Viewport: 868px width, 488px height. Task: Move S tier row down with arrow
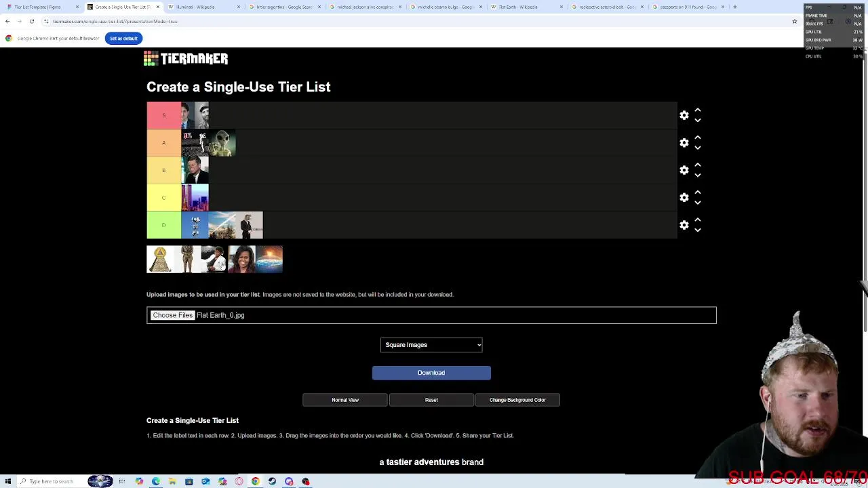[x=697, y=121]
